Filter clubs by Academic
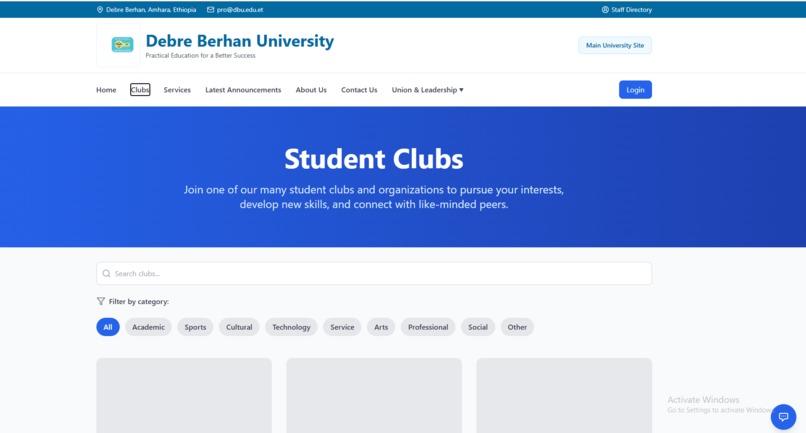This screenshot has width=806, height=433. [148, 327]
